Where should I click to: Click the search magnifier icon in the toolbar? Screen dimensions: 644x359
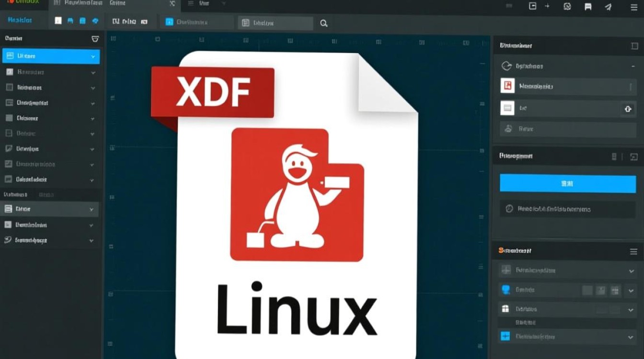point(323,22)
